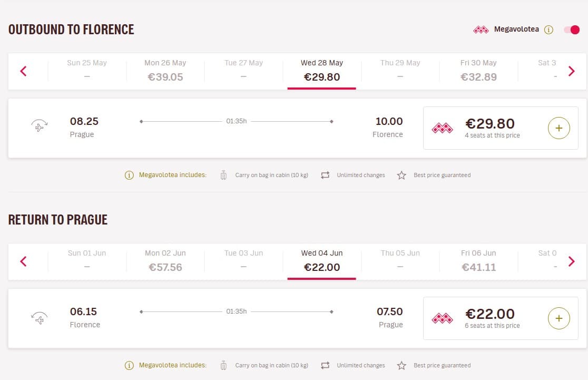Viewport: 588px width, 380px height.
Task: Select the €22.00 return fare box
Action: click(501, 318)
